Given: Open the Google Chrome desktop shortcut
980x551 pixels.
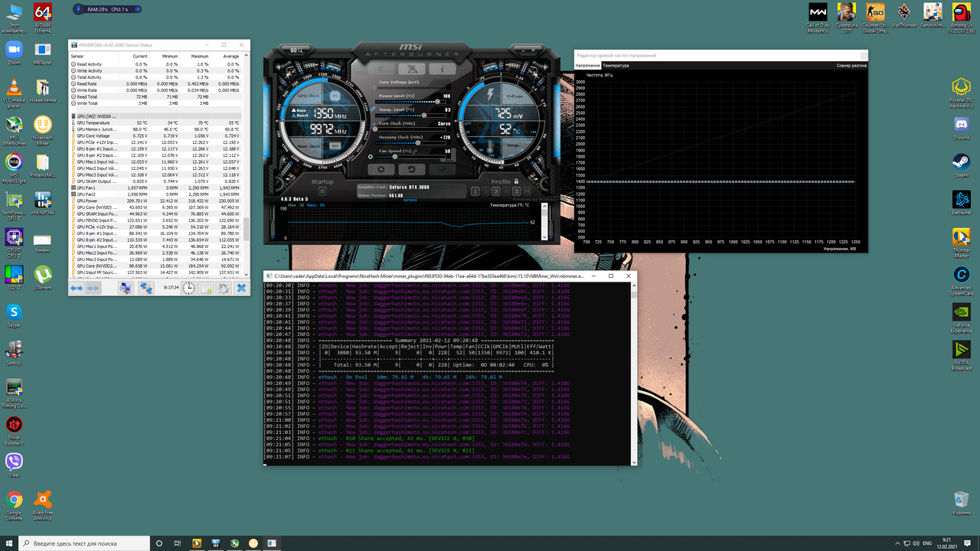Looking at the screenshot, I should tap(14, 504).
